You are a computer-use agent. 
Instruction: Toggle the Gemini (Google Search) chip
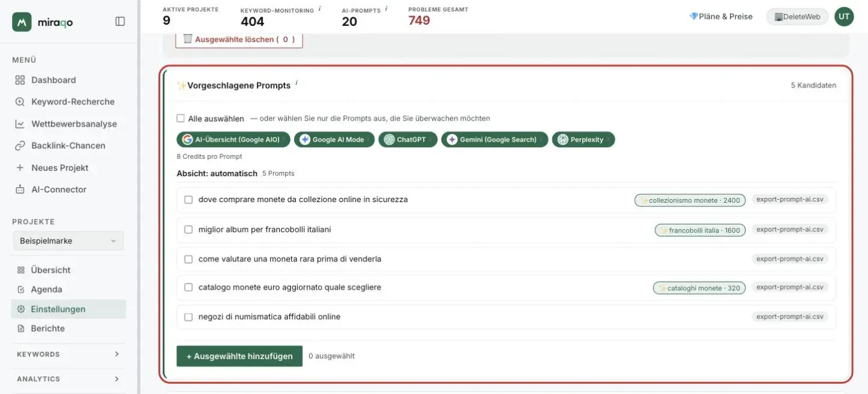tap(494, 139)
